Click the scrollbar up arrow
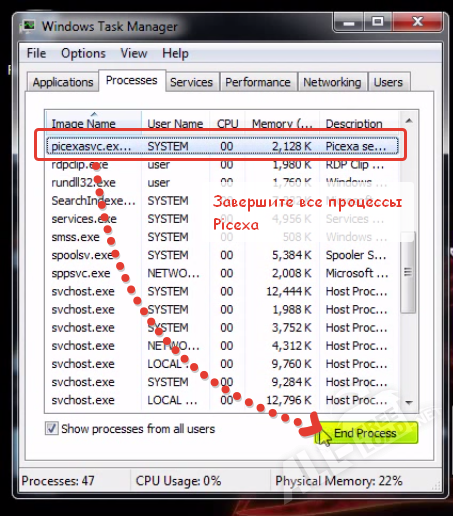 tap(409, 121)
